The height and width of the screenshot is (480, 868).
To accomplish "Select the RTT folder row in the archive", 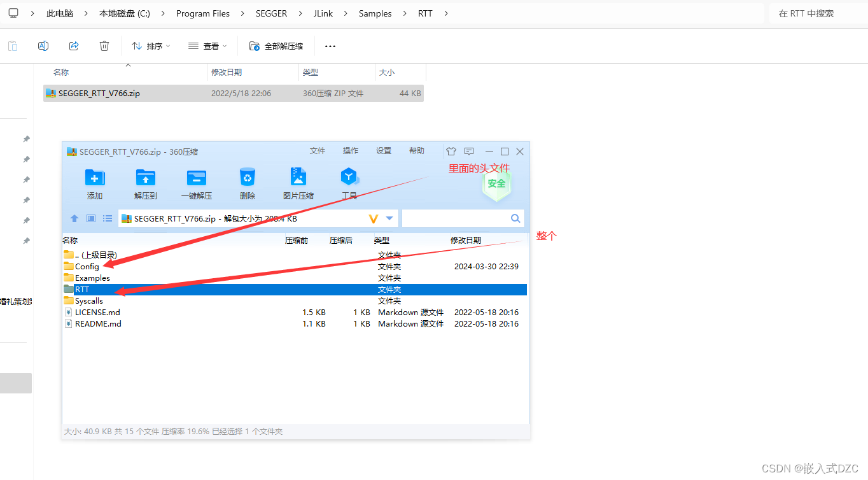I will pos(295,290).
